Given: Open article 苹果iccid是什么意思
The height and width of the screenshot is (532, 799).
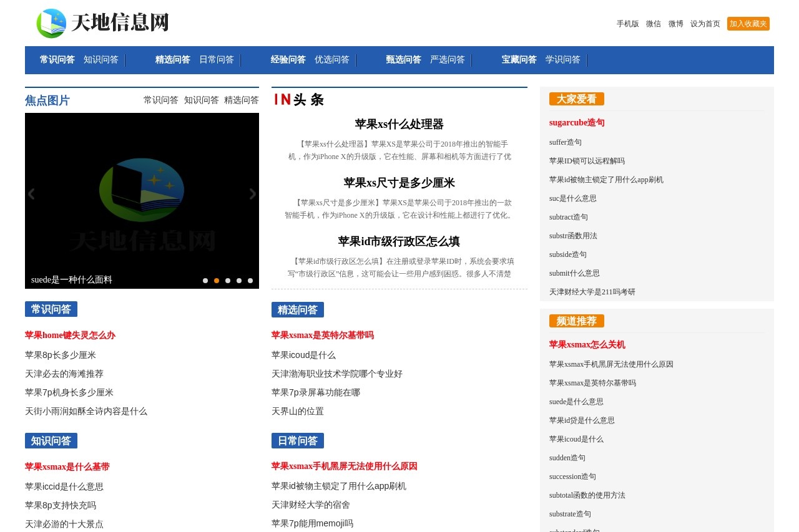Looking at the screenshot, I should click(x=64, y=486).
